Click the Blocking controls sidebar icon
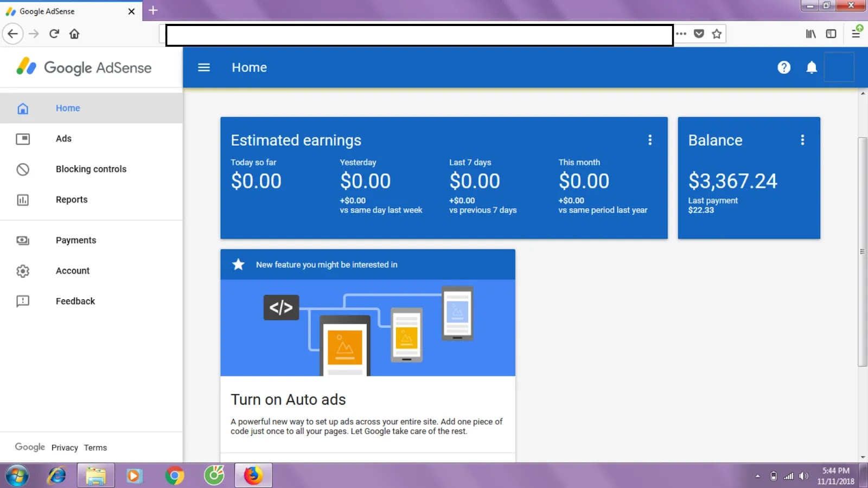This screenshot has width=868, height=488. (23, 169)
